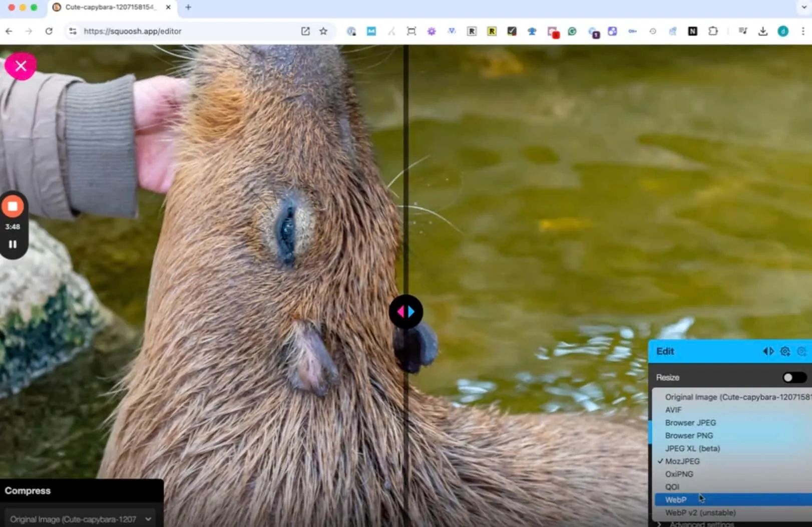Stop the screen recording with the orange button
Screen dimensions: 812x527
(13, 206)
